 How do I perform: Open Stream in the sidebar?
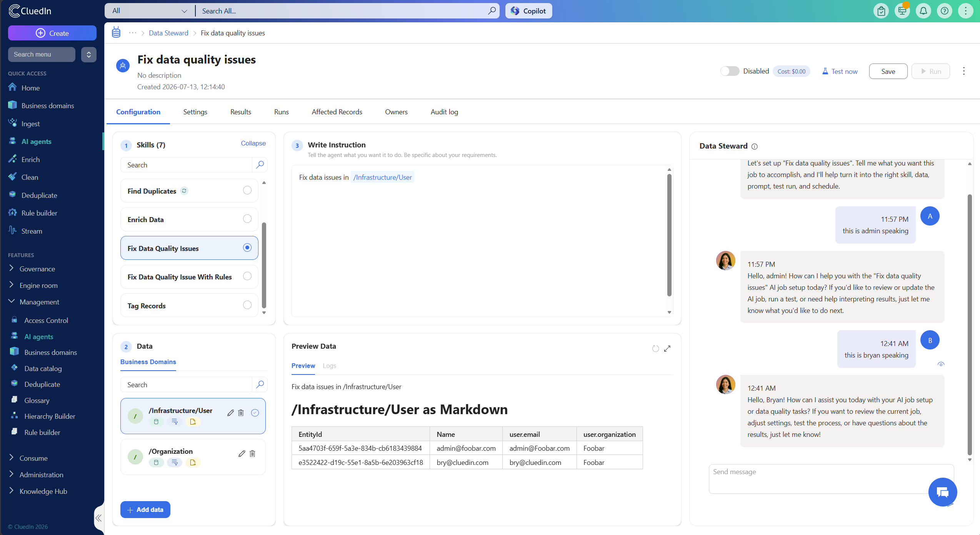pos(32,231)
